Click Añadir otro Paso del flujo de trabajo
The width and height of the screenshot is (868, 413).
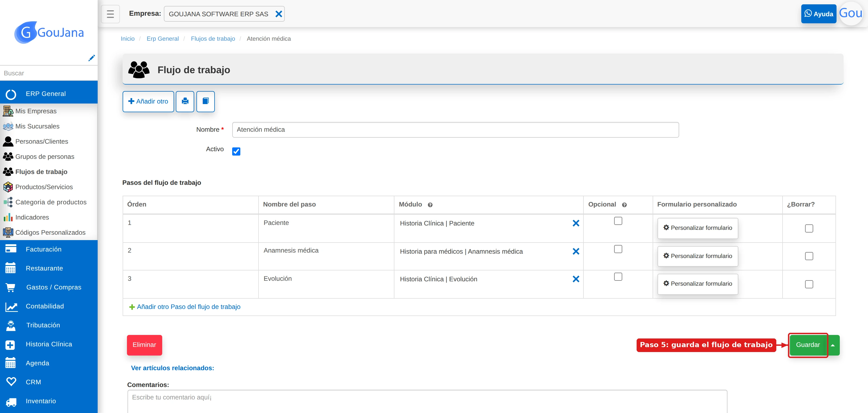tap(185, 307)
